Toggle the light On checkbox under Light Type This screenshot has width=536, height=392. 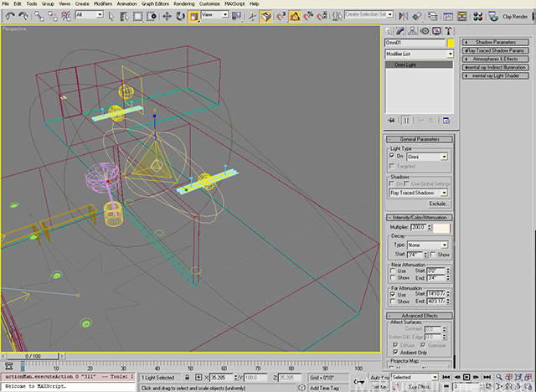click(x=392, y=156)
